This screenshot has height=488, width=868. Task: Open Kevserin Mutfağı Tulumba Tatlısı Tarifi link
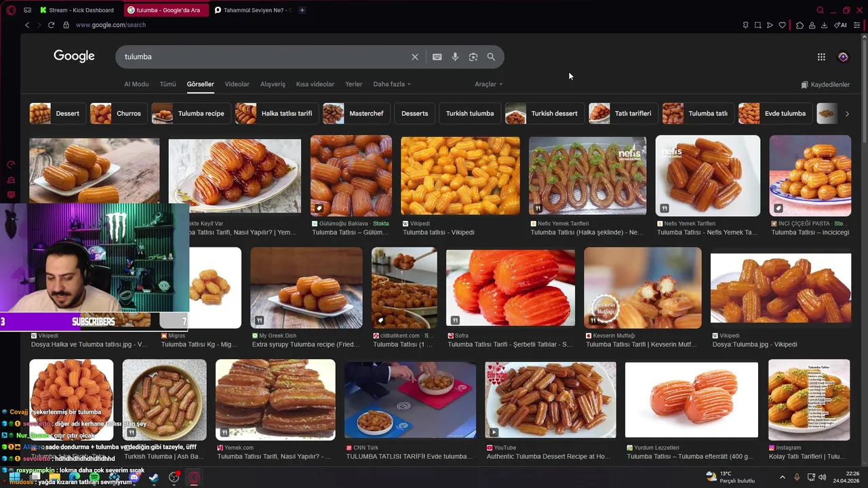click(642, 344)
